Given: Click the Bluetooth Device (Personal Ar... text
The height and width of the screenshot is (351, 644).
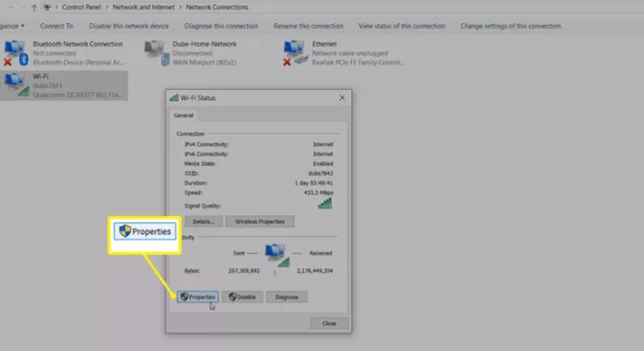Looking at the screenshot, I should click(78, 62).
